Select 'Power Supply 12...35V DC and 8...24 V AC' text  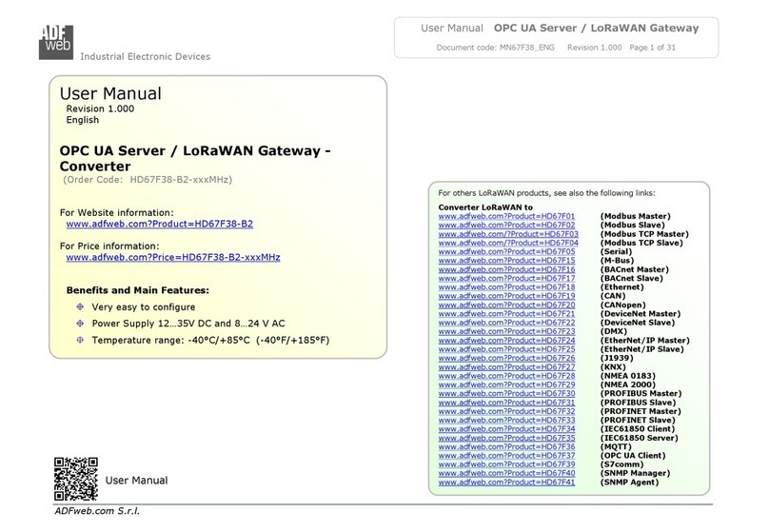click(x=188, y=324)
